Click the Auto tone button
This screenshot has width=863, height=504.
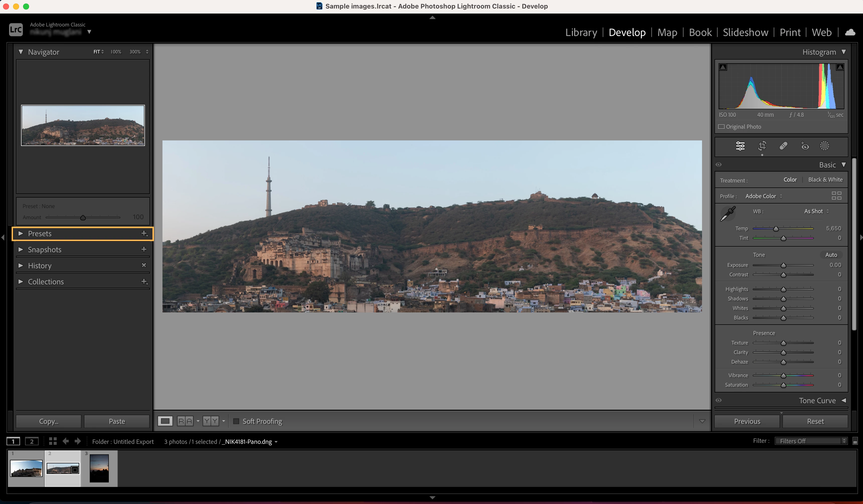(831, 255)
